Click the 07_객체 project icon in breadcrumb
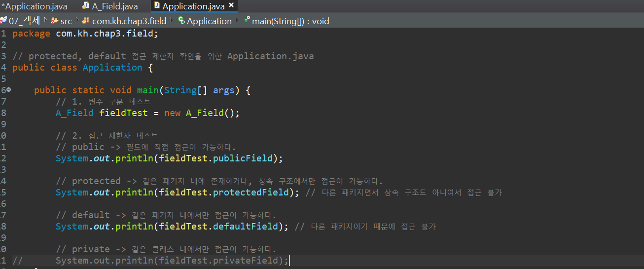644x269 pixels. click(3, 20)
